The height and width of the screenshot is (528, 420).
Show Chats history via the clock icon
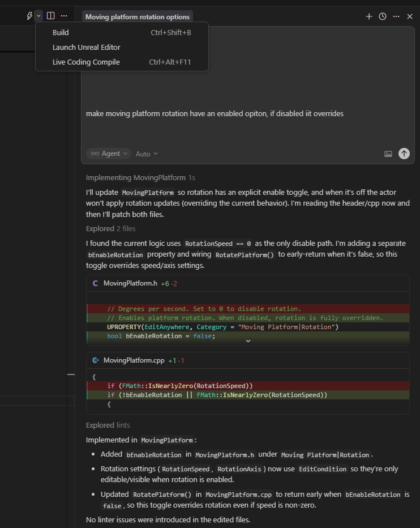pos(383,16)
